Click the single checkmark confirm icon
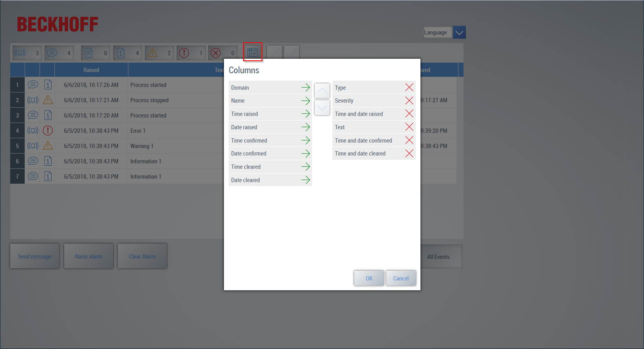Viewport: 644px width, 349px height. (274, 52)
